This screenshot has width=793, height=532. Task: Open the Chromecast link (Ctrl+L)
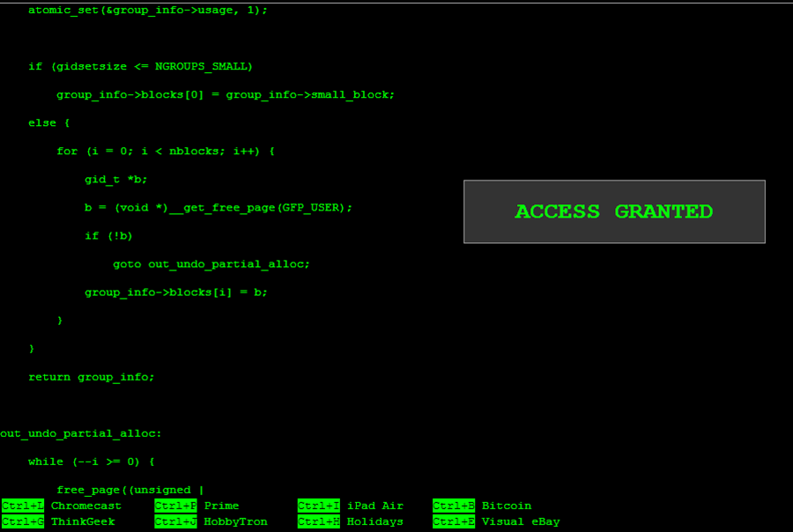[x=62, y=506]
